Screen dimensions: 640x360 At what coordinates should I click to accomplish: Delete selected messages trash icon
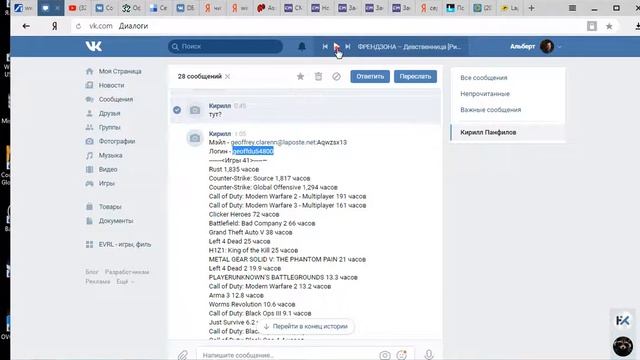[318, 76]
